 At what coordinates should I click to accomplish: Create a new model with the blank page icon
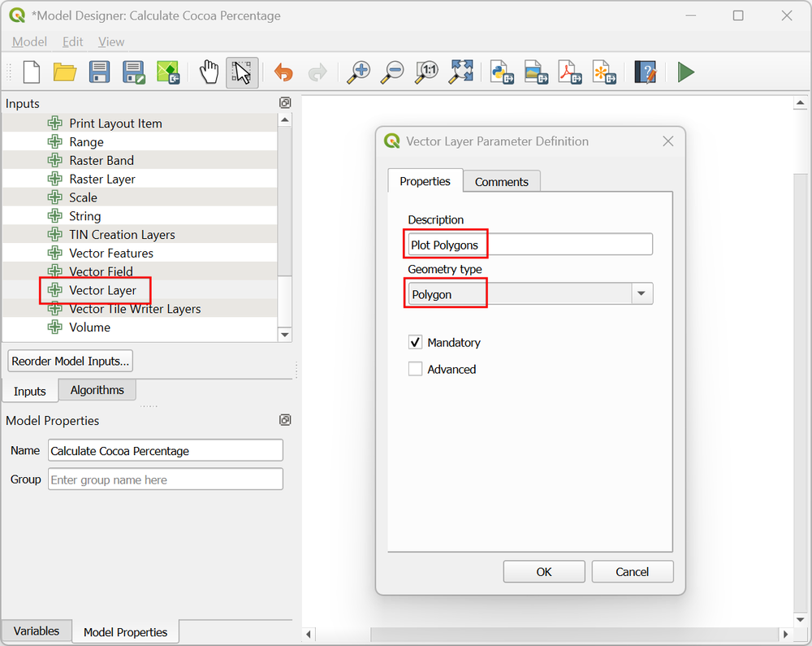(32, 72)
